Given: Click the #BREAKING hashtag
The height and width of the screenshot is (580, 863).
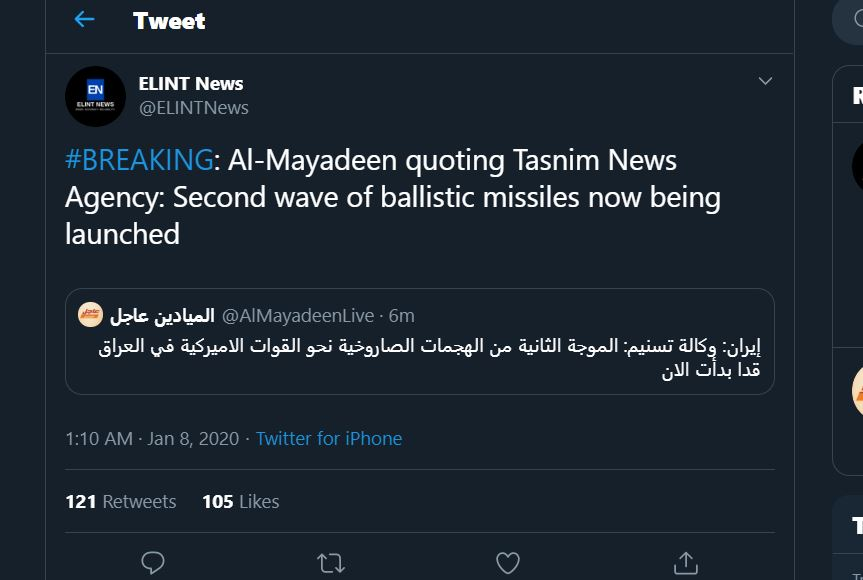Looking at the screenshot, I should (139, 160).
